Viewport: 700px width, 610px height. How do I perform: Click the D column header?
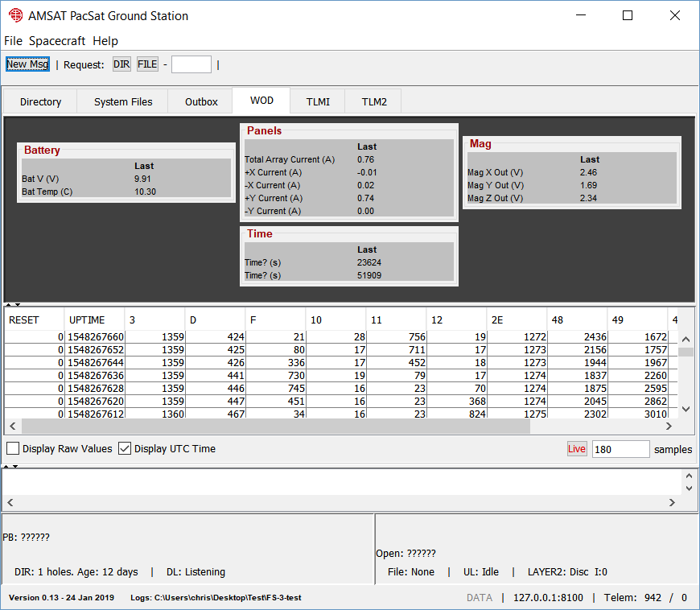tap(215, 319)
